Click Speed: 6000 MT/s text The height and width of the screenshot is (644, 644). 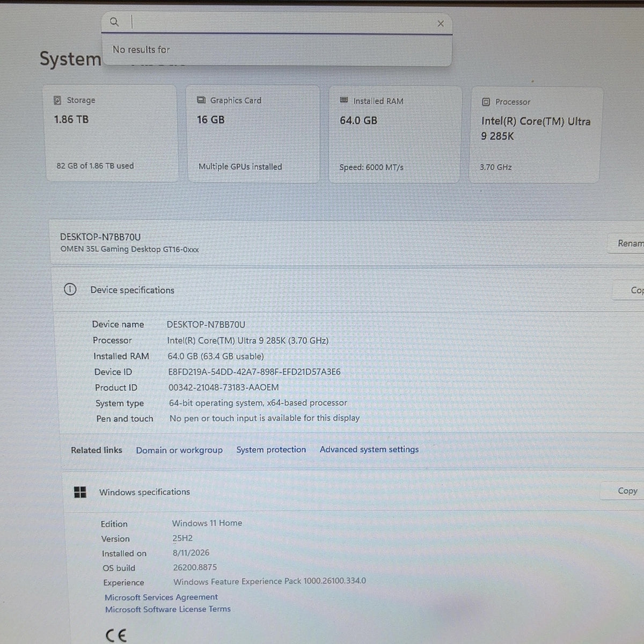click(371, 167)
